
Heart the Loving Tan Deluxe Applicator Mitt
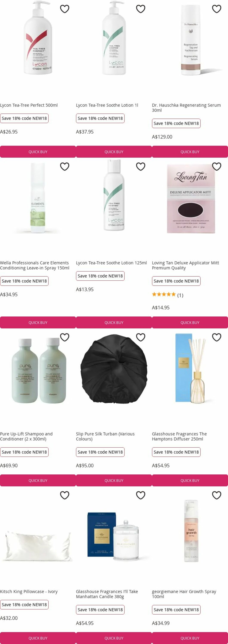coord(216,167)
